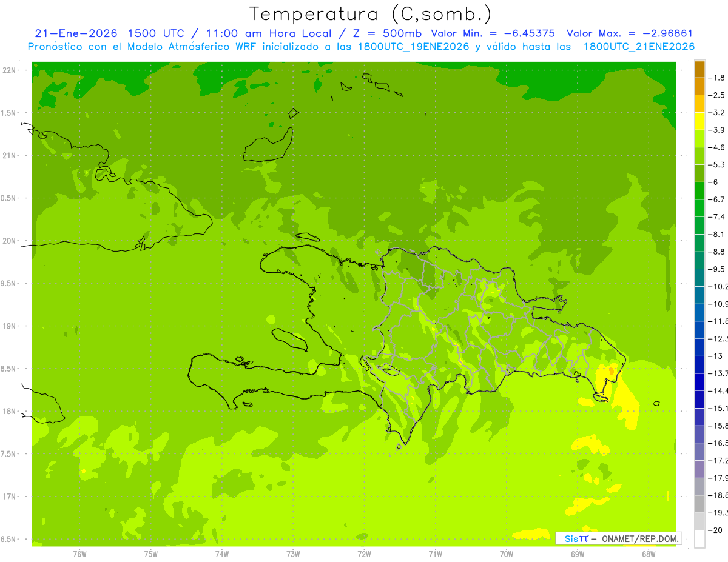728x562 pixels.
Task: Select the 'Valor Min. = -6.45375' text
Action: pyautogui.click(x=493, y=33)
